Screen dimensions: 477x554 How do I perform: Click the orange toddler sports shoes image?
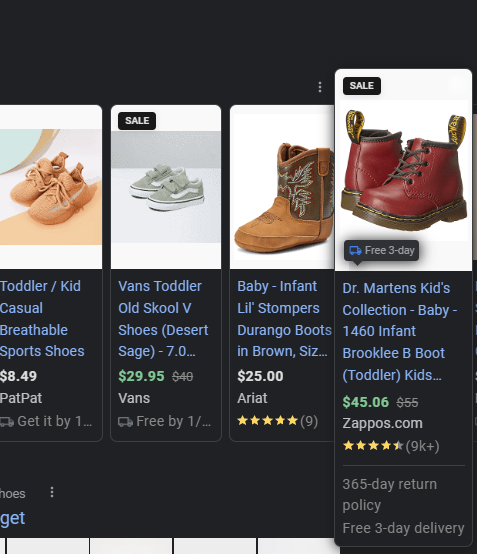[x=51, y=187]
